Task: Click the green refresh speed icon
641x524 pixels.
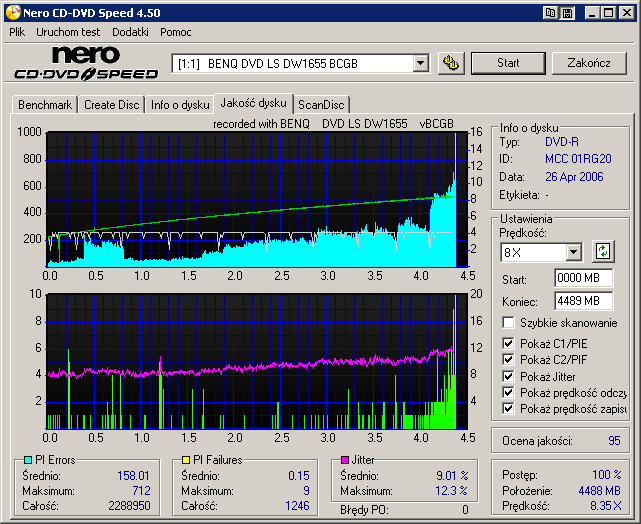Action: (603, 251)
